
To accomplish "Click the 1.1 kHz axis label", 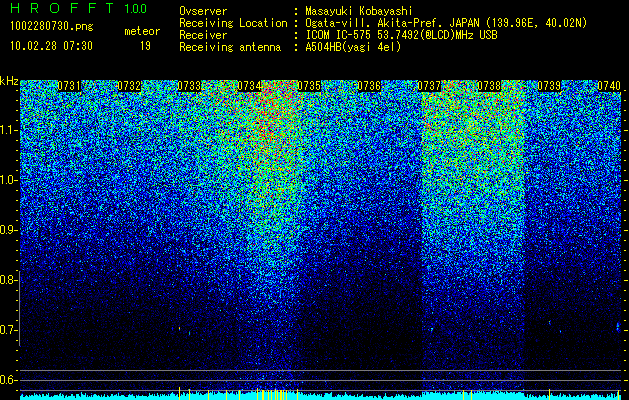I will (x=7, y=130).
